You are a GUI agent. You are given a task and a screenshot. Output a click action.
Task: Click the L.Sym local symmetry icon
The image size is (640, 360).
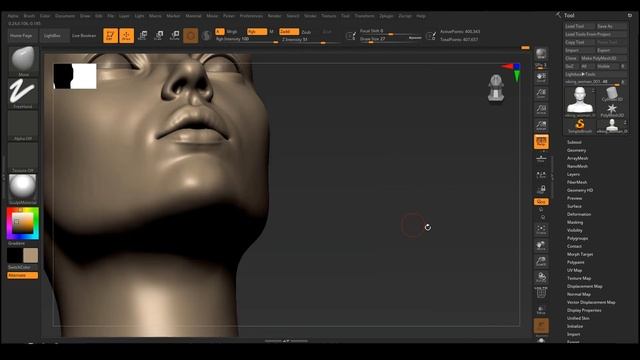tap(541, 175)
